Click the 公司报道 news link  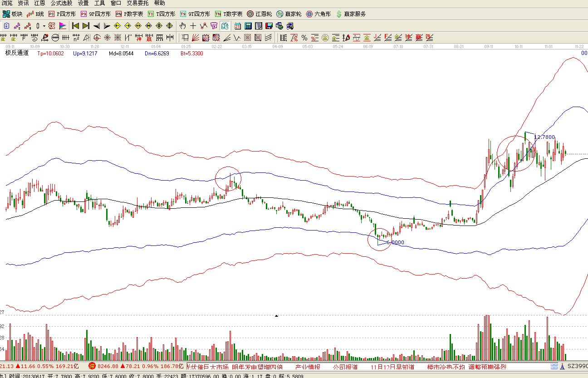(345, 367)
